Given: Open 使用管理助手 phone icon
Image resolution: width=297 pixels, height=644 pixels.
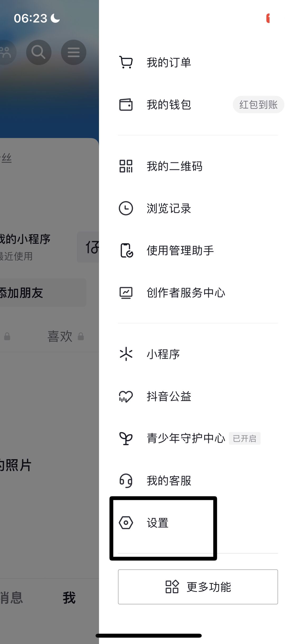Looking at the screenshot, I should coord(126,251).
